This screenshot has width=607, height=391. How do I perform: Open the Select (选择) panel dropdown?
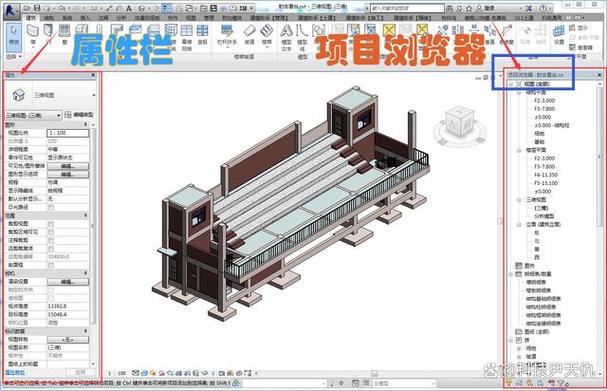14,57
